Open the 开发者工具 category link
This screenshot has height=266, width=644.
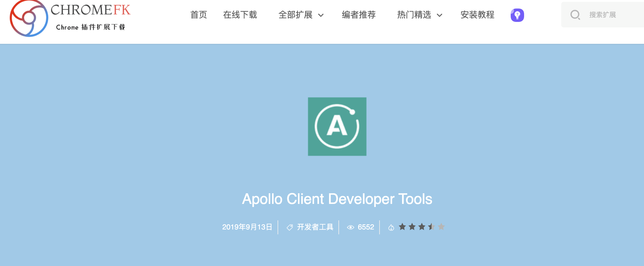click(315, 227)
